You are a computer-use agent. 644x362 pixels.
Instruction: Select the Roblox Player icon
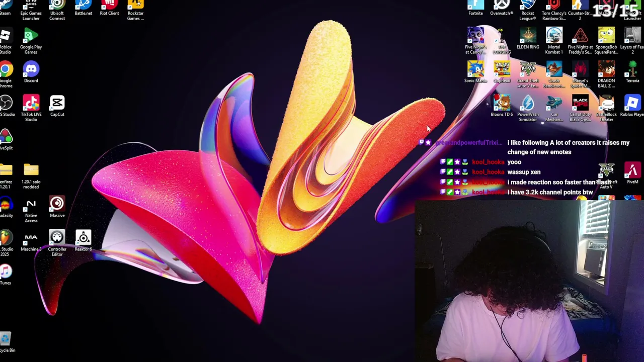point(632,107)
